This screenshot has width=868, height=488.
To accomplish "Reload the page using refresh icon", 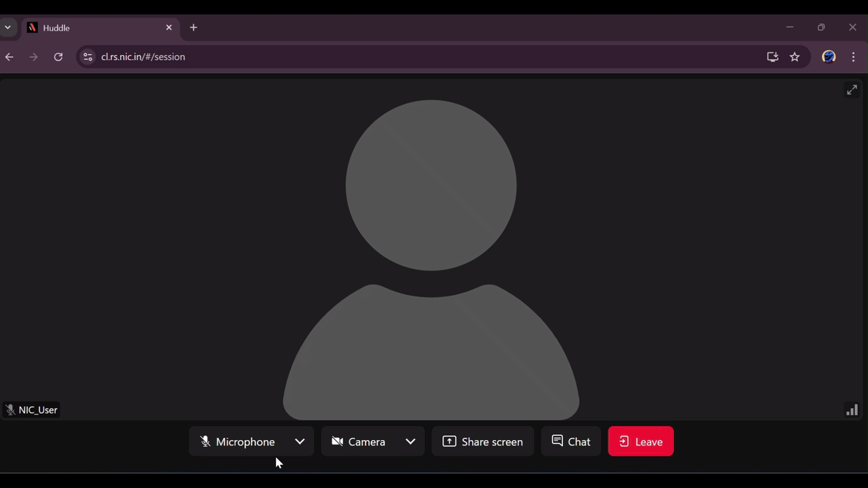I will [x=58, y=57].
